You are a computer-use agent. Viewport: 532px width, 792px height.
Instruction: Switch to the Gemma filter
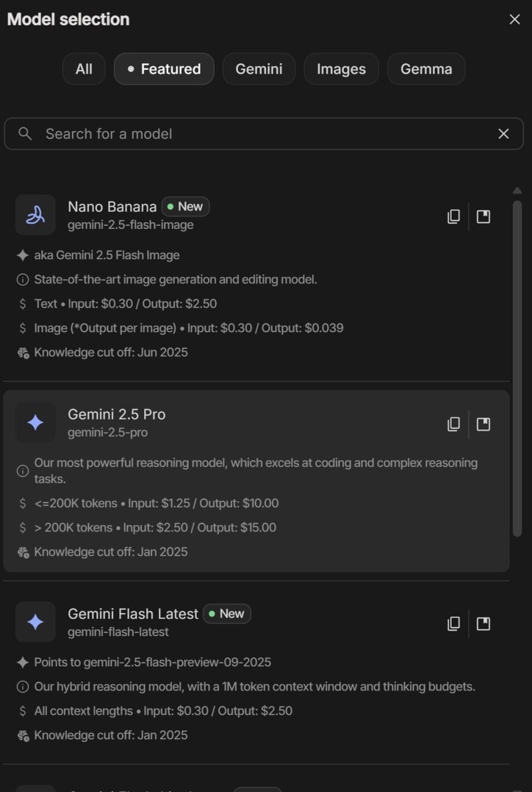pos(426,69)
